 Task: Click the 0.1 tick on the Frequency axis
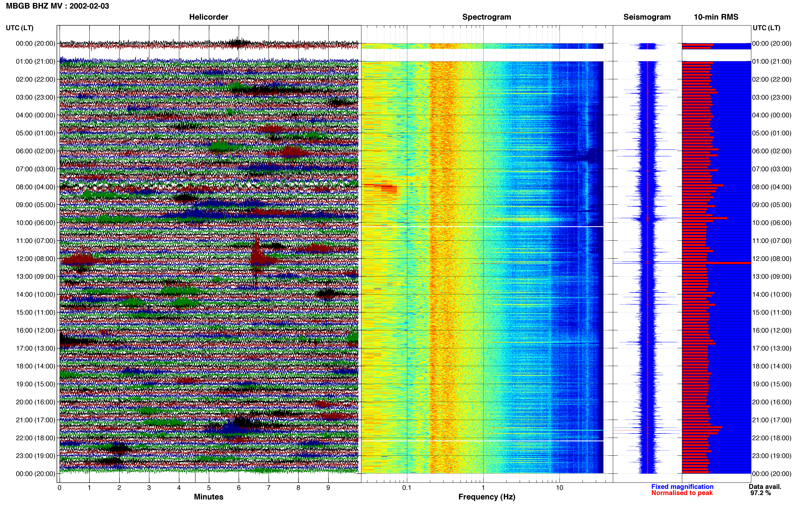tap(407, 488)
